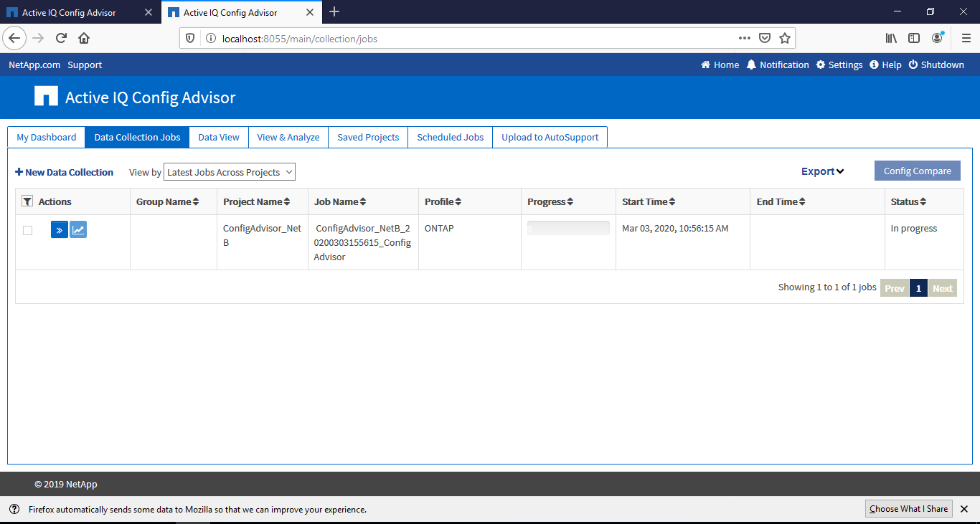
Task: Click the browser address bar
Action: (466, 38)
